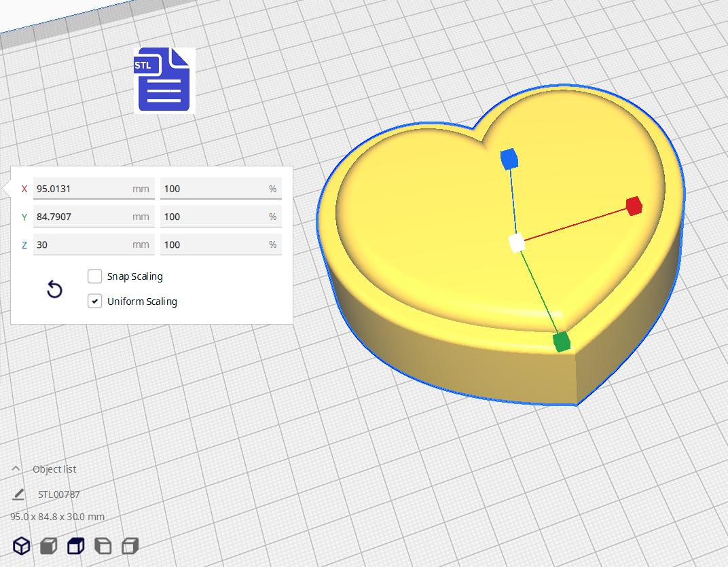Switch to the left side view icon
728x567 pixels.
103,545
